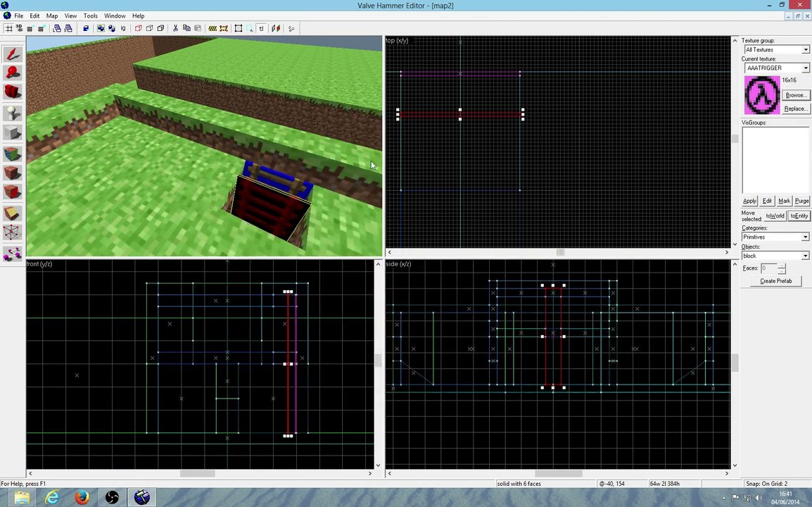Click the VisGroups Edit button
Screen dimensions: 812x507
[x=767, y=201]
